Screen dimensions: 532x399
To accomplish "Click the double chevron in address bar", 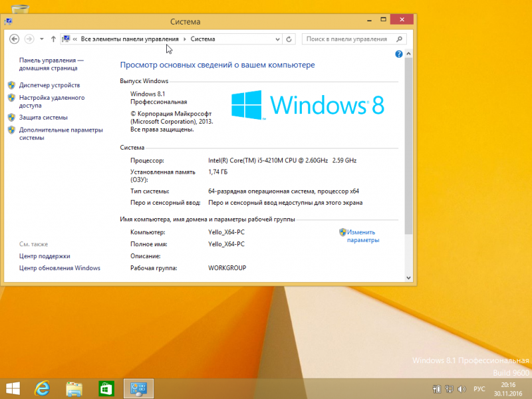I will coord(75,39).
